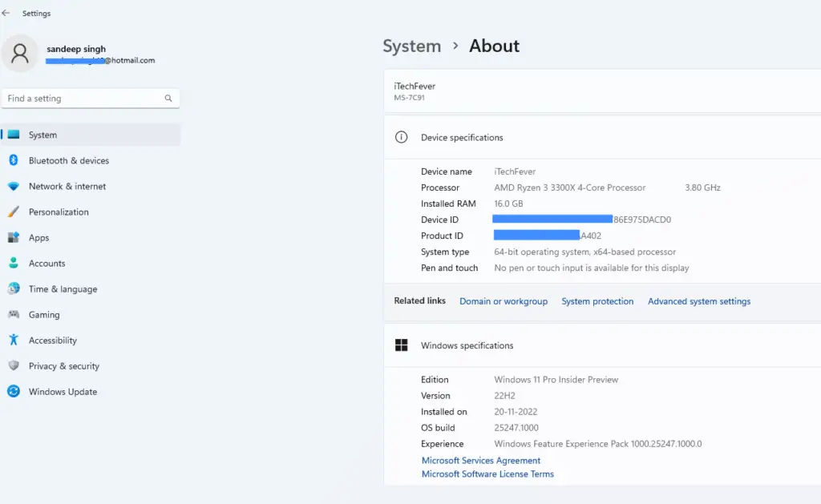Screen dimensions: 821x504
Task: Navigate to Apps settings
Action: [91, 237]
